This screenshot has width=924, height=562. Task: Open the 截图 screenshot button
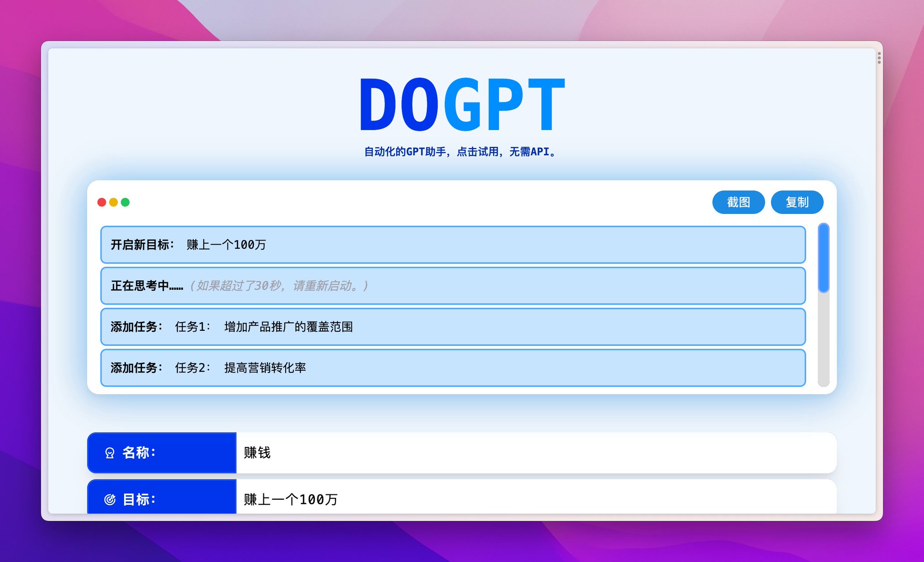tap(739, 202)
